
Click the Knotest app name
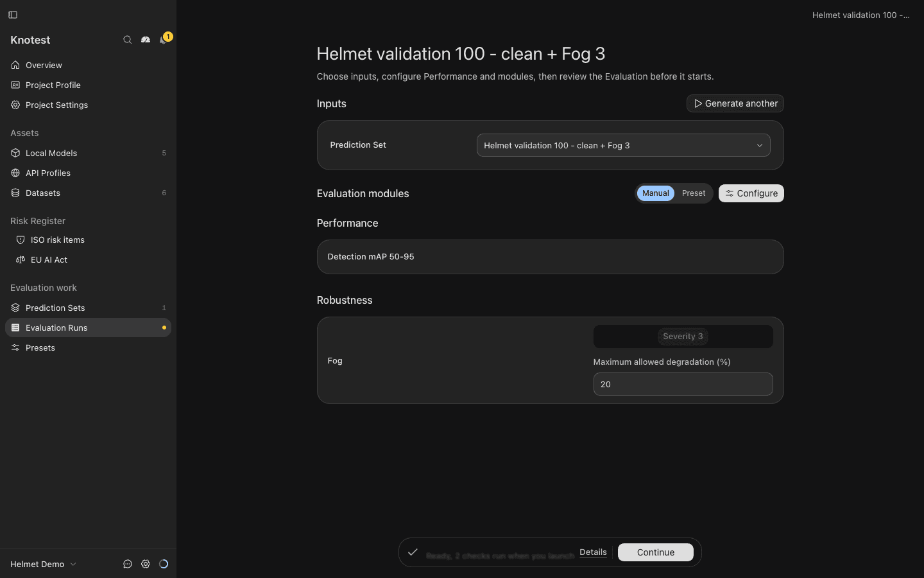coord(30,40)
